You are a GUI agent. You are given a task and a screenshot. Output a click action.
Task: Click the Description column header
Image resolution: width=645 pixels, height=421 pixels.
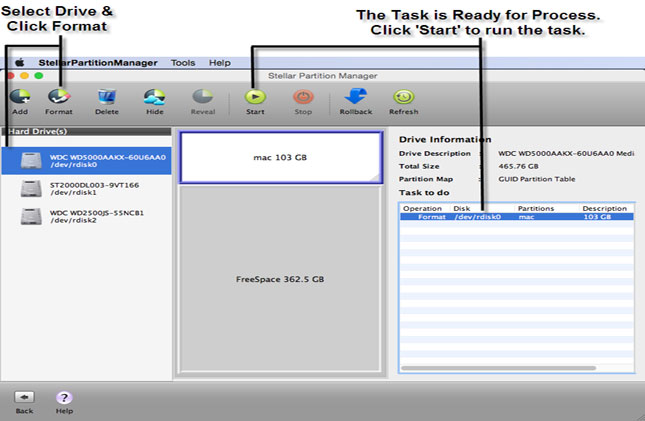(605, 208)
